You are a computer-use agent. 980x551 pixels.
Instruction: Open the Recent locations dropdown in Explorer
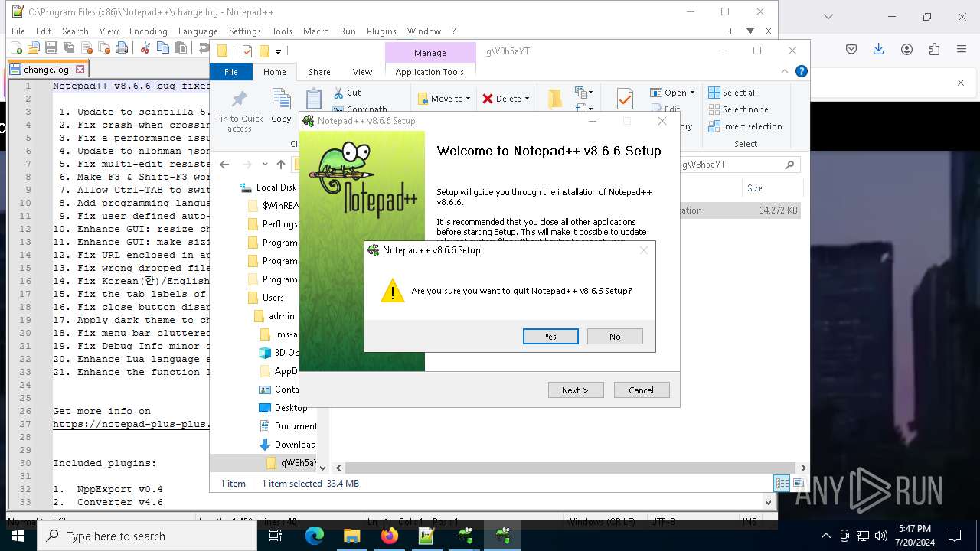265,165
